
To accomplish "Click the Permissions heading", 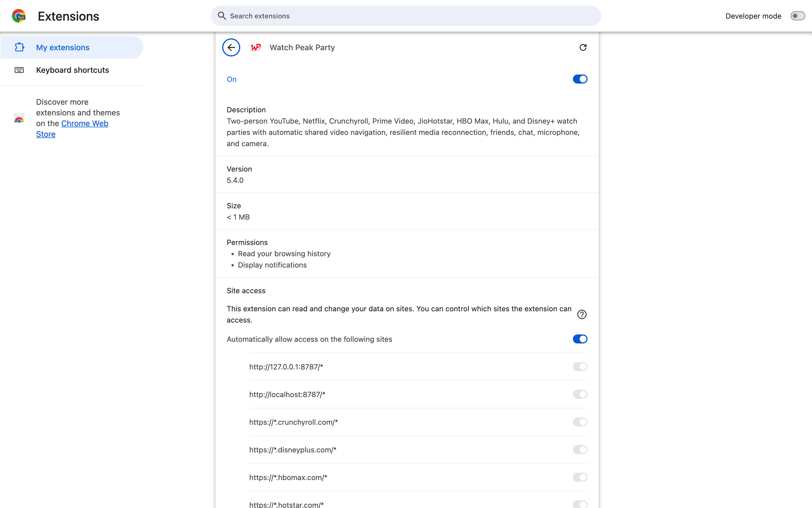I will pyautogui.click(x=247, y=242).
